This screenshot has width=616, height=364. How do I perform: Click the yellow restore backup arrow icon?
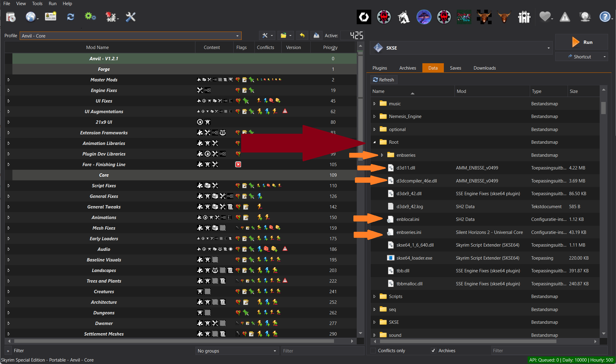[302, 36]
